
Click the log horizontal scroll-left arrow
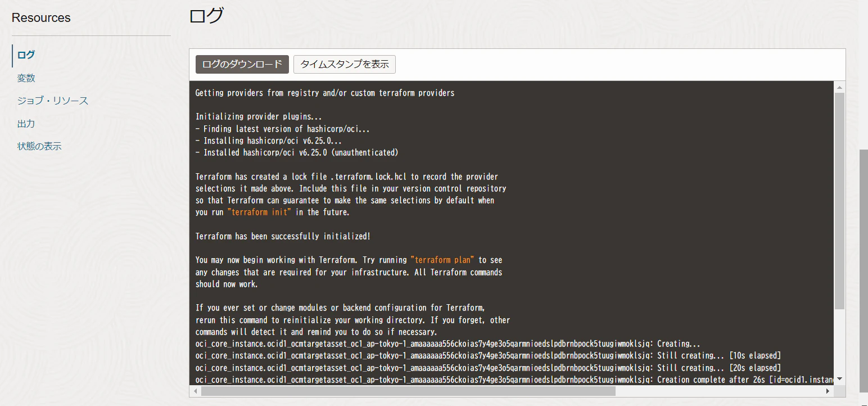[196, 391]
